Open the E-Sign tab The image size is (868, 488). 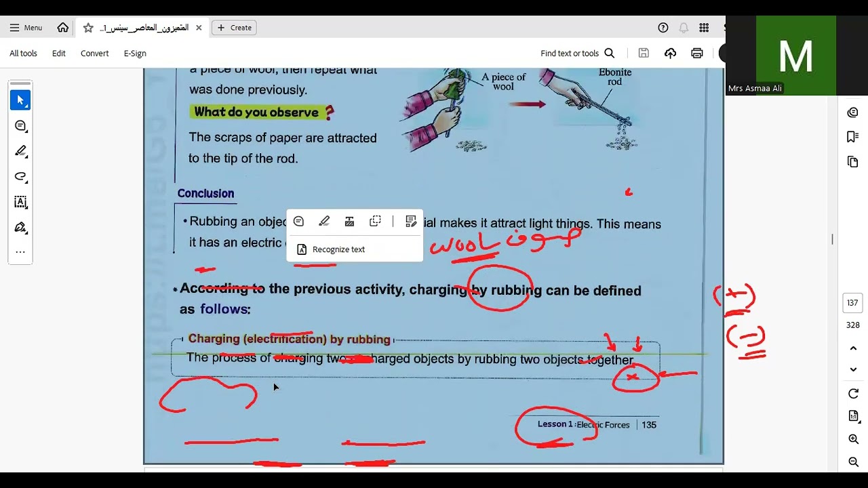[x=135, y=54]
